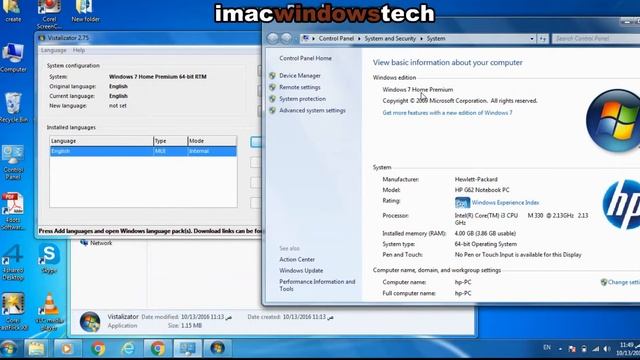The width and height of the screenshot is (640, 360).
Task: Click the address bar refresh button
Action: click(542, 39)
